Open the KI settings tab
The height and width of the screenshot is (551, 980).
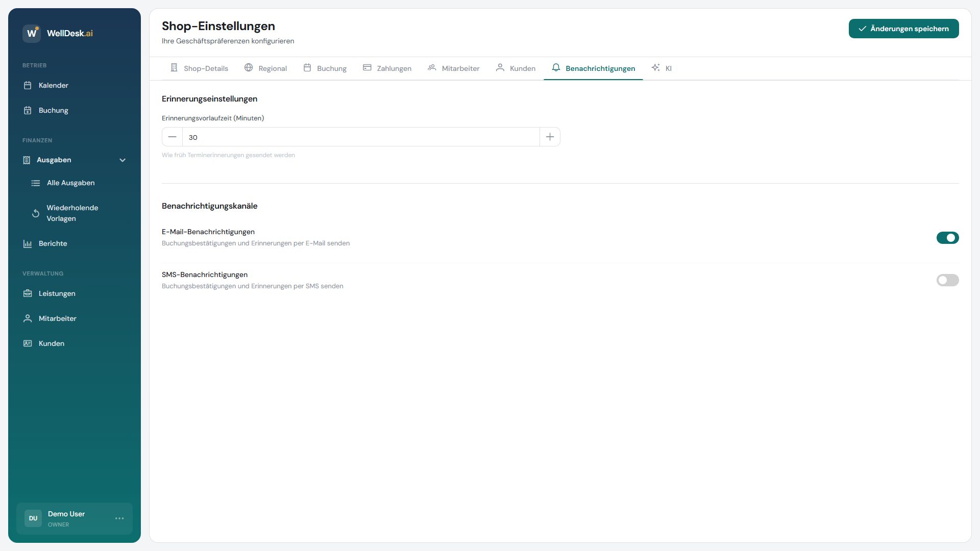[662, 68]
